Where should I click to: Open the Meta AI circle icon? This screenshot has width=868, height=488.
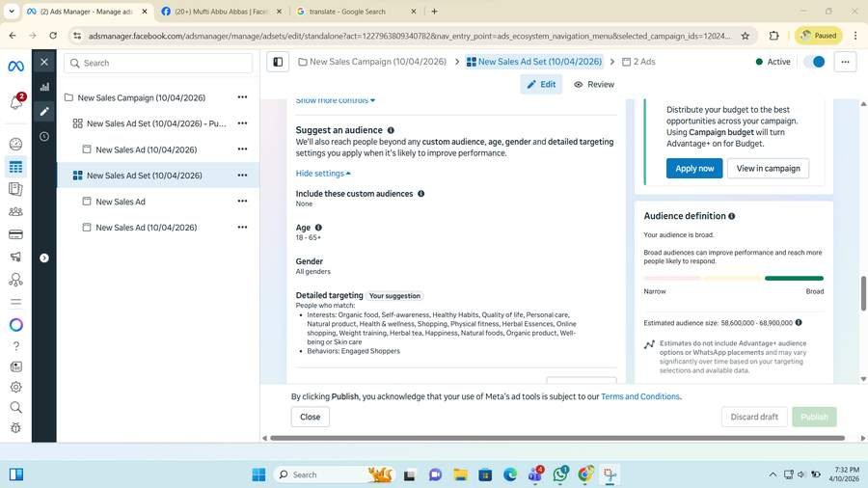point(15,325)
